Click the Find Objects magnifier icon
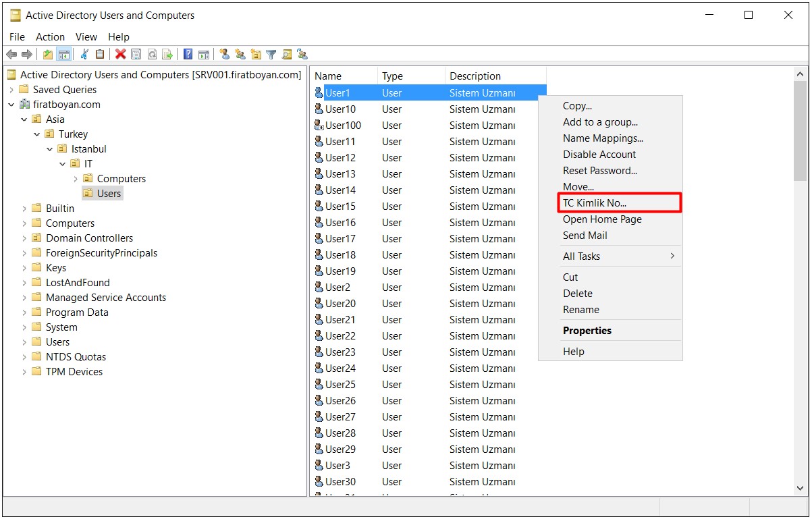 click(286, 55)
